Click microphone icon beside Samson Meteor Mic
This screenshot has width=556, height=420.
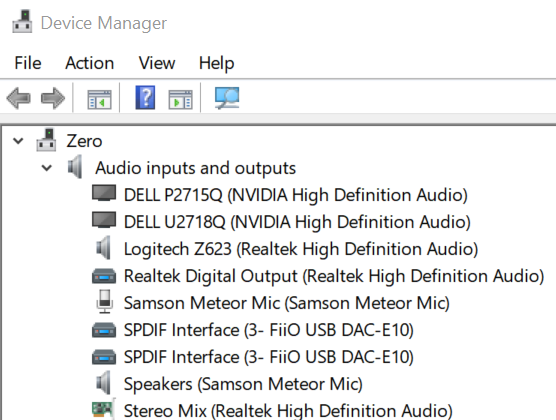tap(105, 302)
